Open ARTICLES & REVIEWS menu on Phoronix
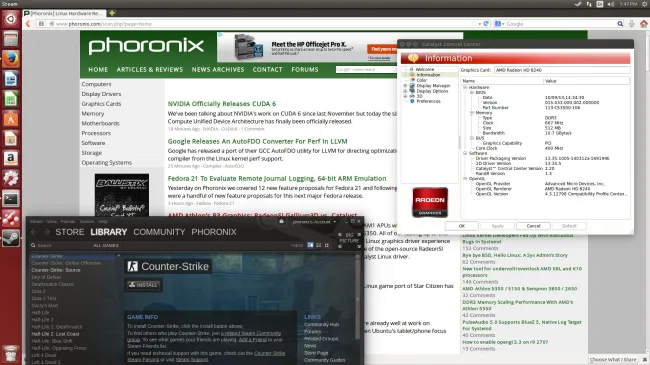This screenshot has height=365, width=650. coord(150,69)
